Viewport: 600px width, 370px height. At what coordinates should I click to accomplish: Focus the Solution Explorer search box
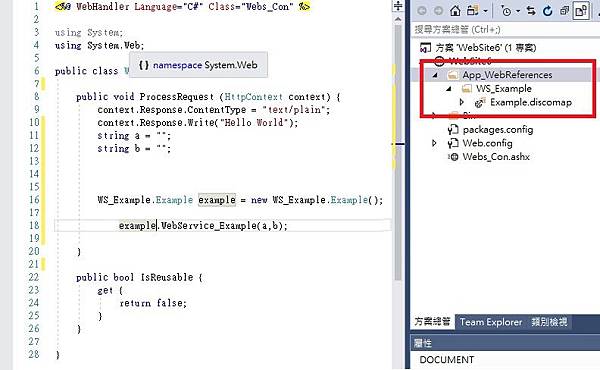click(505, 29)
